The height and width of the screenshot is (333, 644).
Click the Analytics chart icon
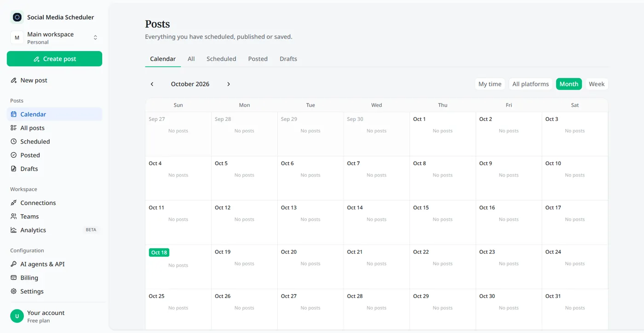click(x=14, y=230)
